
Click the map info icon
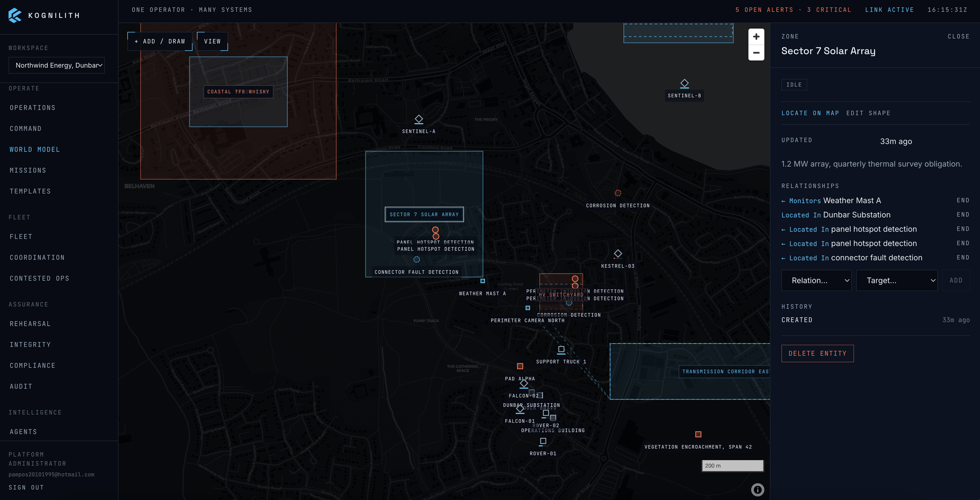(x=757, y=490)
